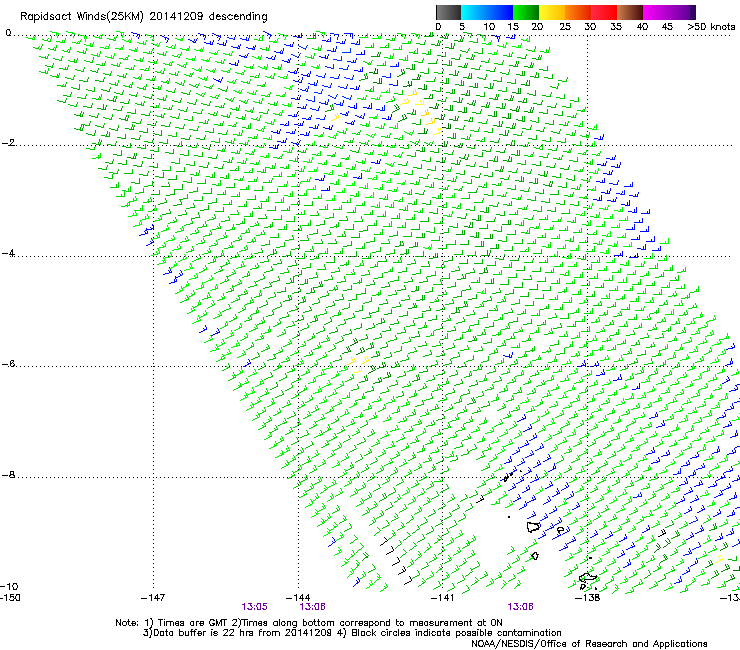Click the '-10' latitude axis label
The width and height of the screenshot is (740, 650).
tap(9, 586)
